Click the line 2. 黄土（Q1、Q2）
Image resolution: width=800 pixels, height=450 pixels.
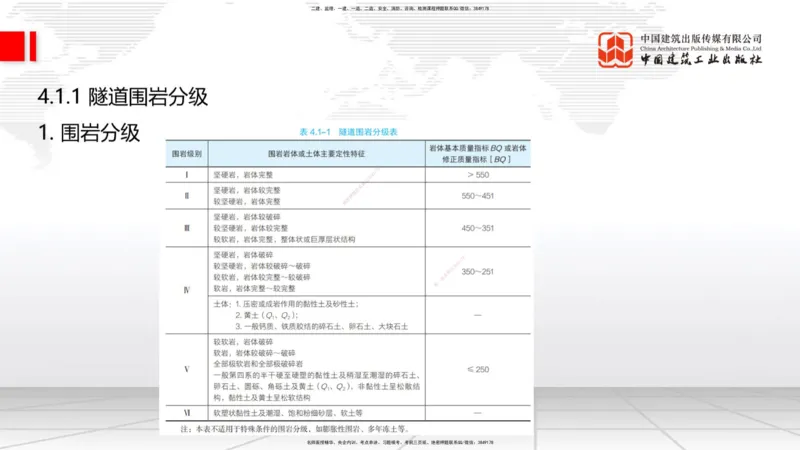[267, 315]
